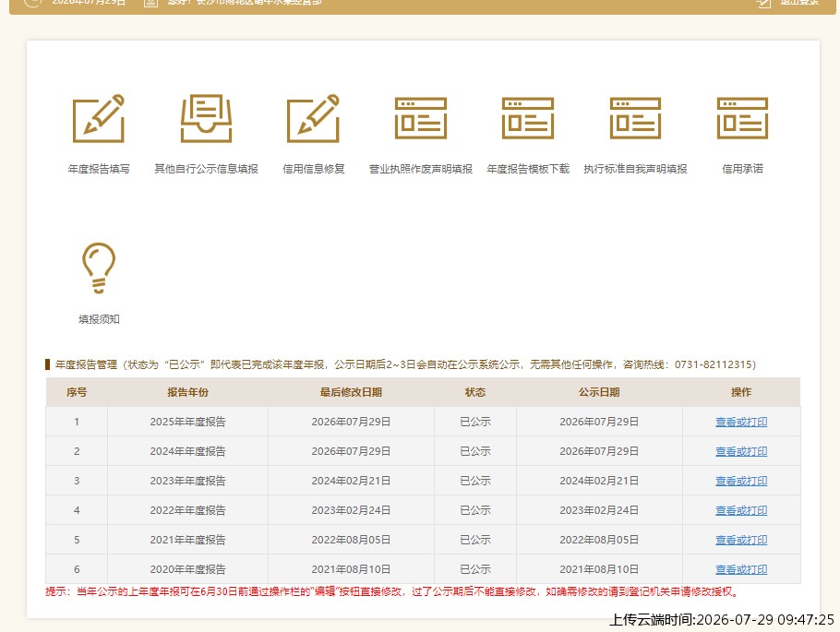Click the 年度报告填写 text label
The width and height of the screenshot is (840, 632).
(x=99, y=169)
